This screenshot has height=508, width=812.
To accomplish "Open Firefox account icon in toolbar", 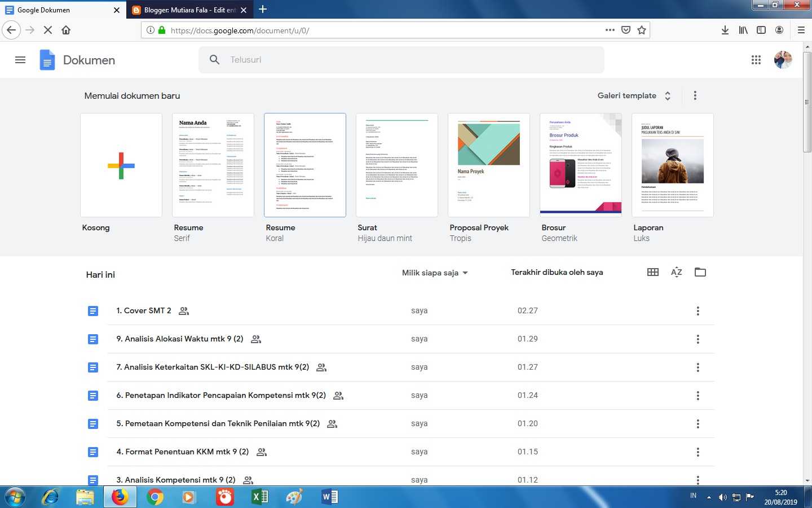I will (x=779, y=30).
